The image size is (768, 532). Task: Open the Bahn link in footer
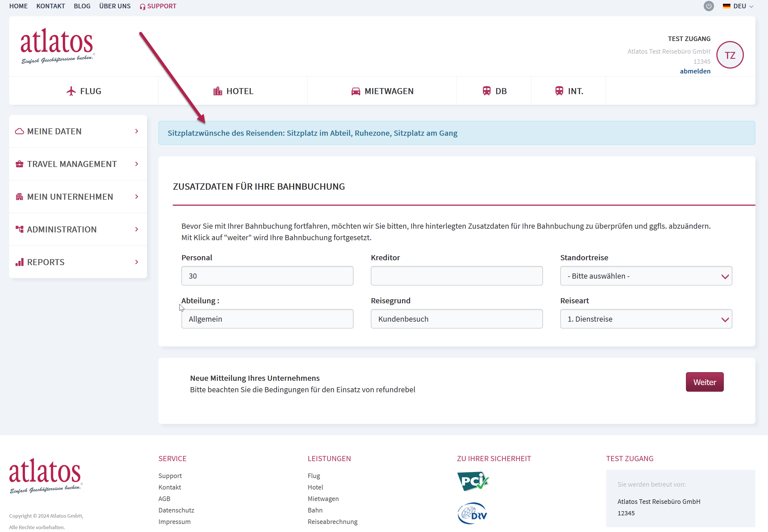[x=315, y=510]
